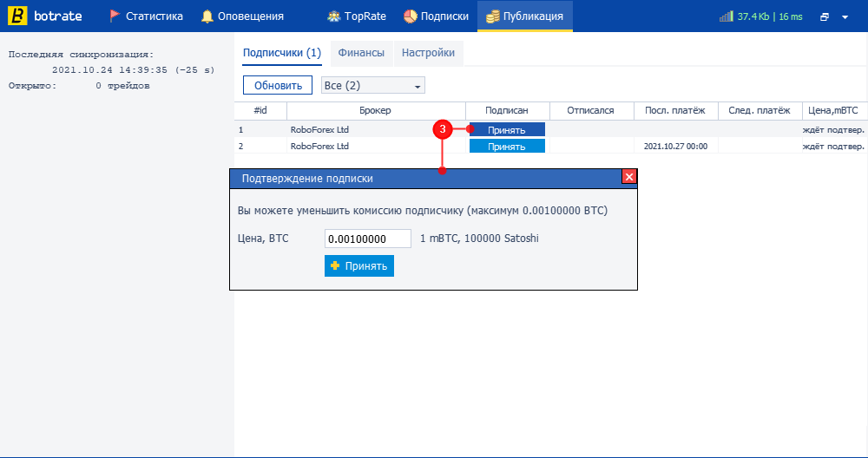Click row 1 ждёт подтвер. status
Screen dimensions: 868x458
pos(833,130)
